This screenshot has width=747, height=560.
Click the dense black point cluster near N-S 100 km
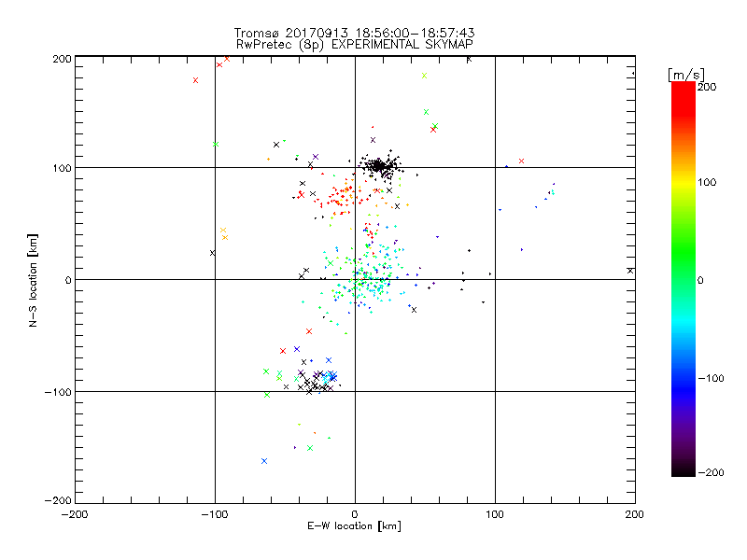point(379,166)
